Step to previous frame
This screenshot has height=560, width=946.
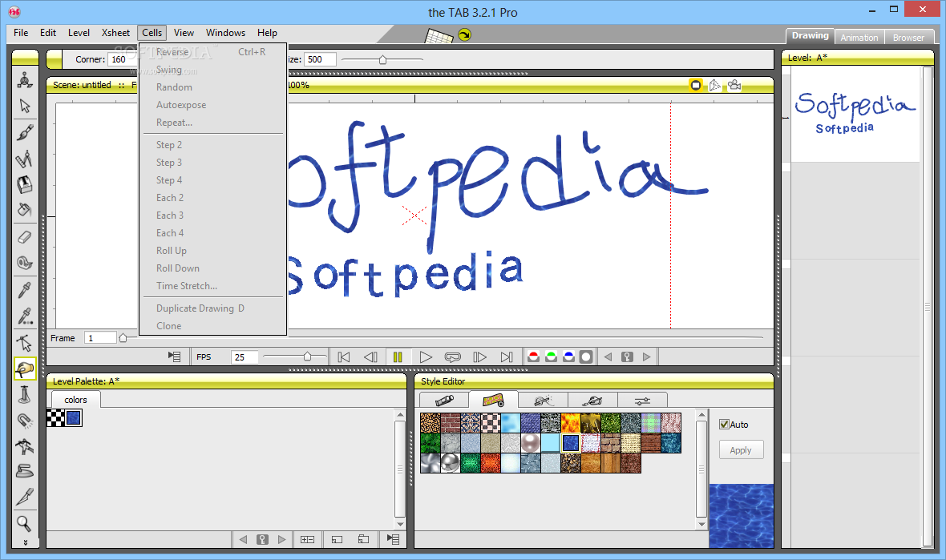[370, 357]
